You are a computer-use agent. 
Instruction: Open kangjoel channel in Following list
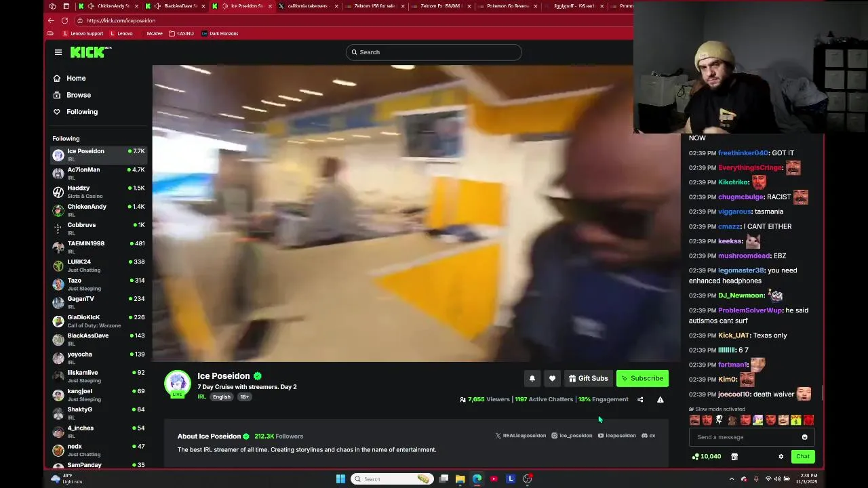click(x=99, y=394)
